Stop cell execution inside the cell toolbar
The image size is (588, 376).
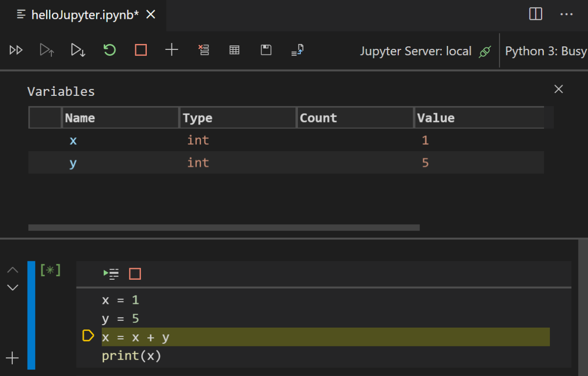tap(135, 274)
